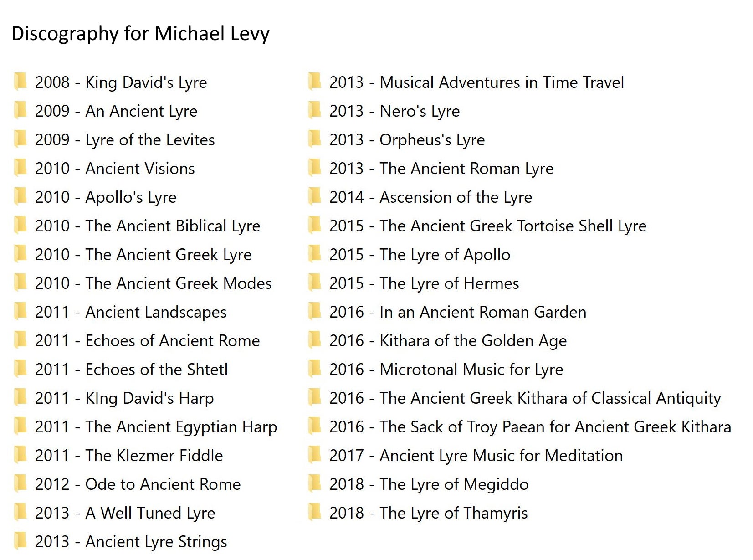
Task: Select 2013 - Musical Adventures in Time Travel
Action: [476, 82]
